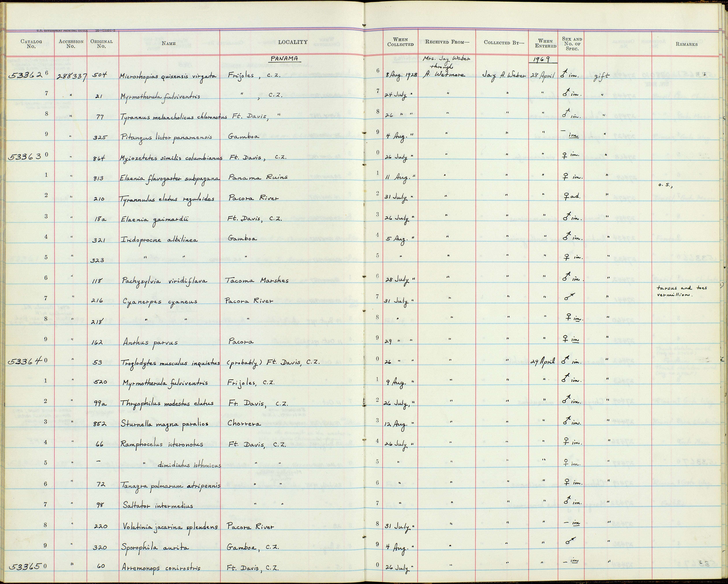Click the 'When Entered' column header
The image size is (728, 584).
(546, 44)
